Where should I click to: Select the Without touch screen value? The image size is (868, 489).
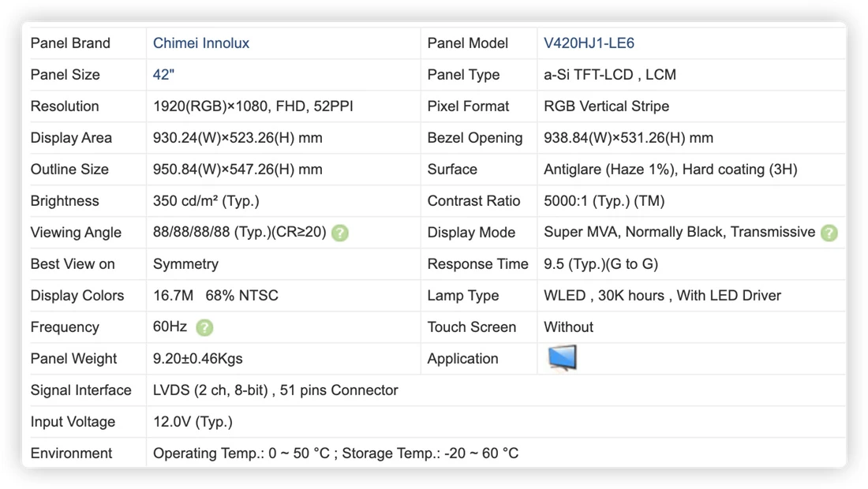point(568,327)
